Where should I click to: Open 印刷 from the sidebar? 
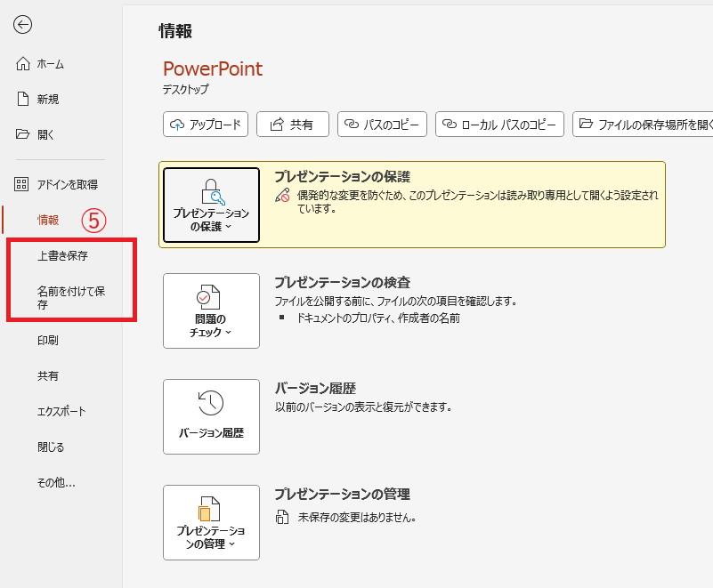coord(48,341)
